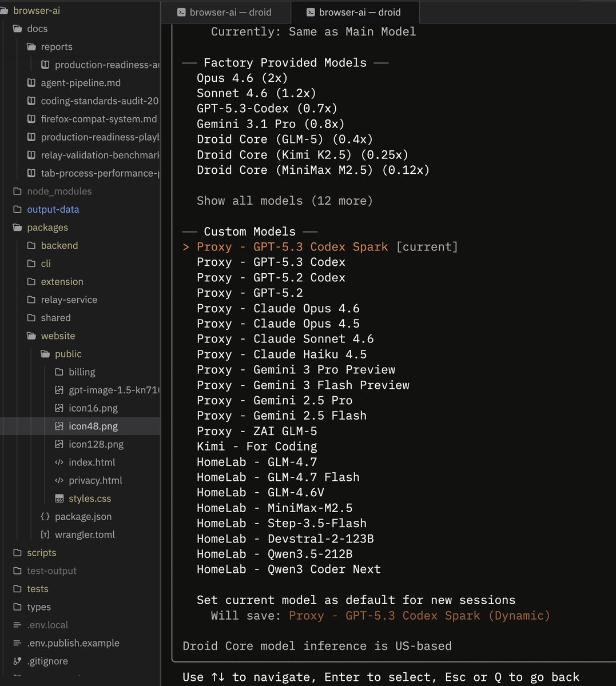Open the first browser-ai — droid tab

(x=226, y=12)
